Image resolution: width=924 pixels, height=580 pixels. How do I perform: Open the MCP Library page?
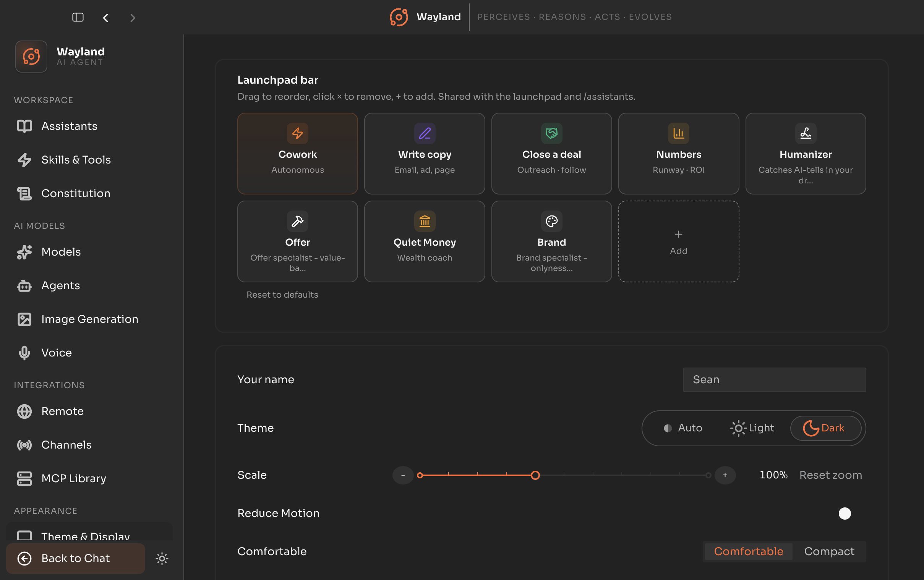pyautogui.click(x=89, y=478)
